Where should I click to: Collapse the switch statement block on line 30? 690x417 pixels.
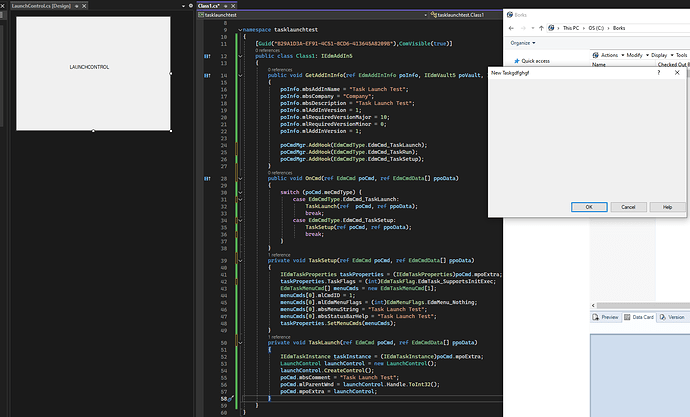pyautogui.click(x=240, y=193)
